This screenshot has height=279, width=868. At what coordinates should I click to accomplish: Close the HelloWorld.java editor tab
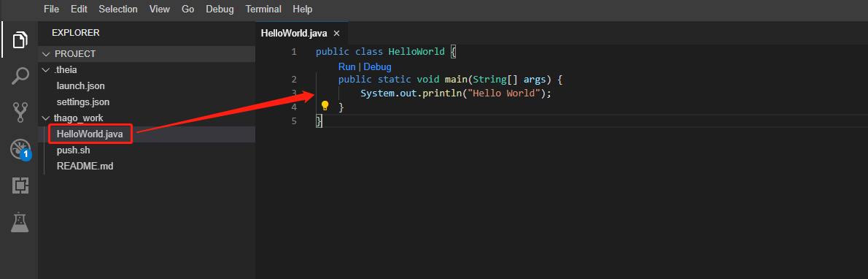click(336, 34)
